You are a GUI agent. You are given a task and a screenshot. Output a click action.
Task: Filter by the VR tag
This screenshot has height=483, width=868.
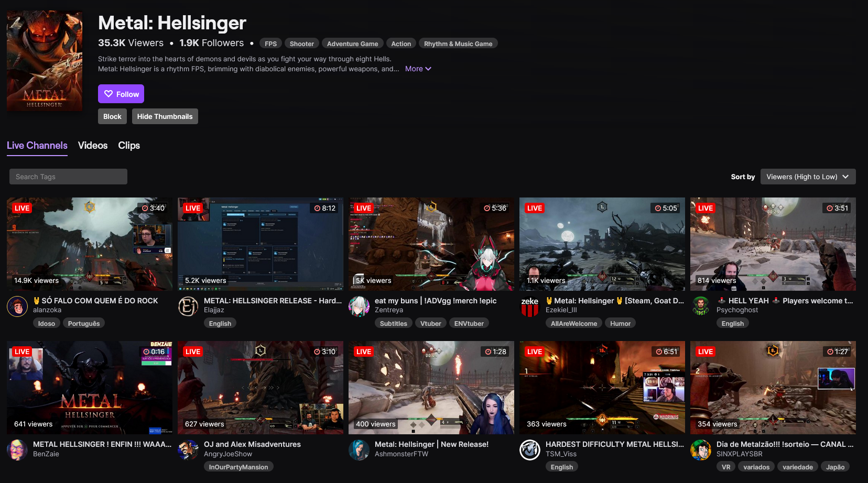(x=726, y=467)
